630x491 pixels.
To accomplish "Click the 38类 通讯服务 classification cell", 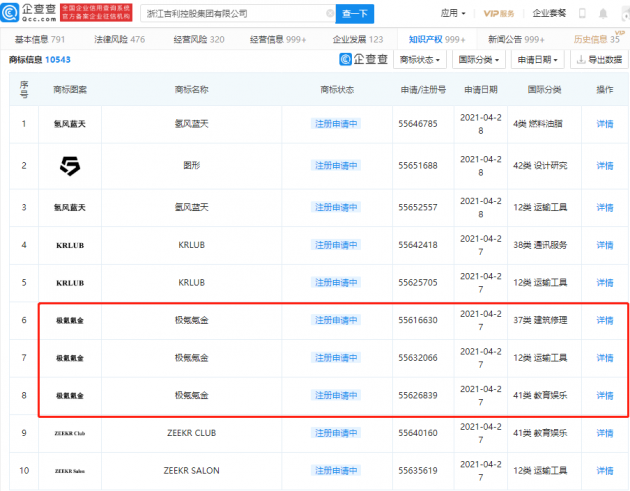I will 540,245.
